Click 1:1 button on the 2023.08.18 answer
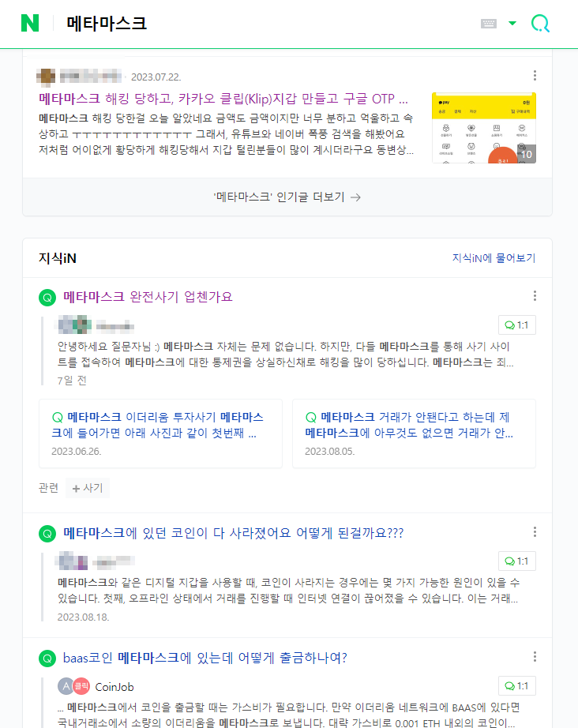578x728 pixels. pyautogui.click(x=516, y=561)
